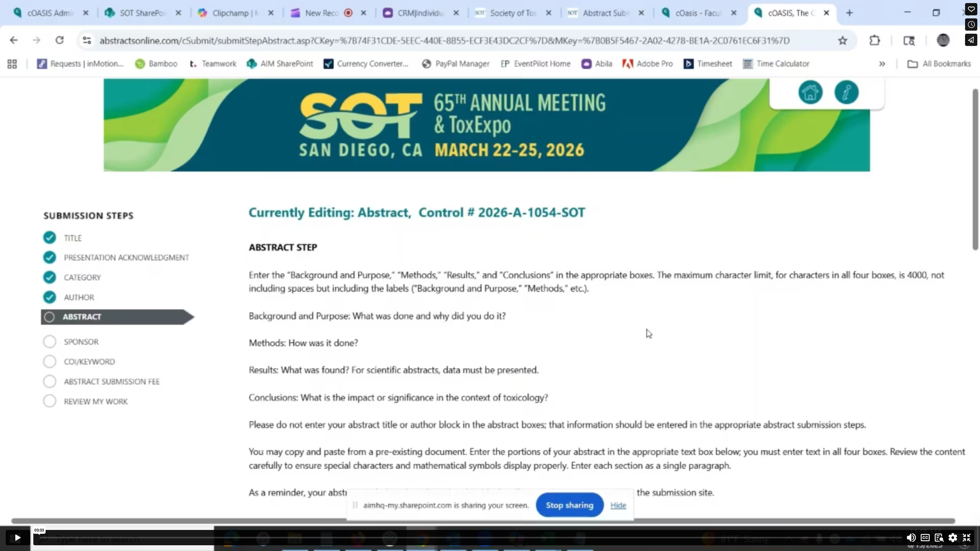Switch to SOT SharePoint tab
Viewport: 980px width, 551px height.
(142, 13)
